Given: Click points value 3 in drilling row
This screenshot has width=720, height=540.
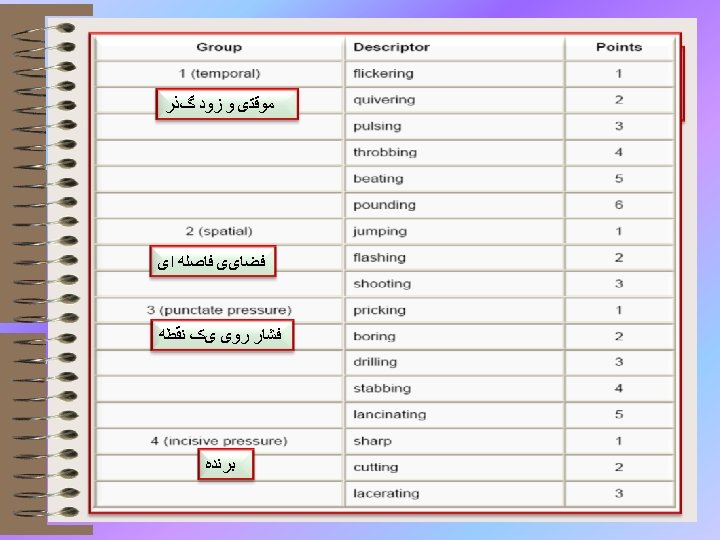Looking at the screenshot, I should (x=619, y=362).
